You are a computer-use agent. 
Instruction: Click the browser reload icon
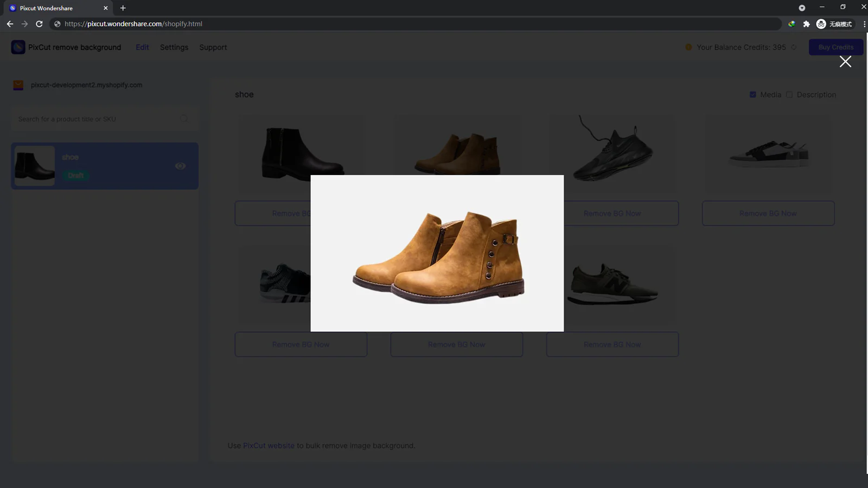(x=39, y=24)
